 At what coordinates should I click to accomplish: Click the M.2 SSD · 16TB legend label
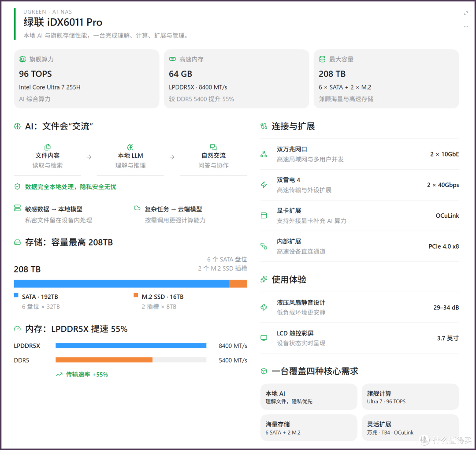pyautogui.click(x=162, y=297)
